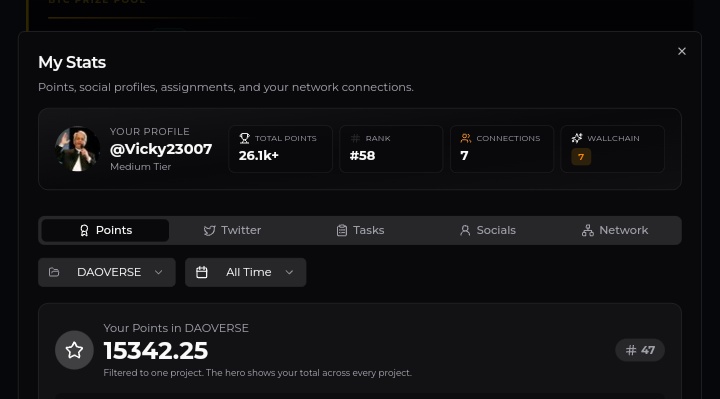Open the Socials tab
The height and width of the screenshot is (399, 720).
[488, 230]
